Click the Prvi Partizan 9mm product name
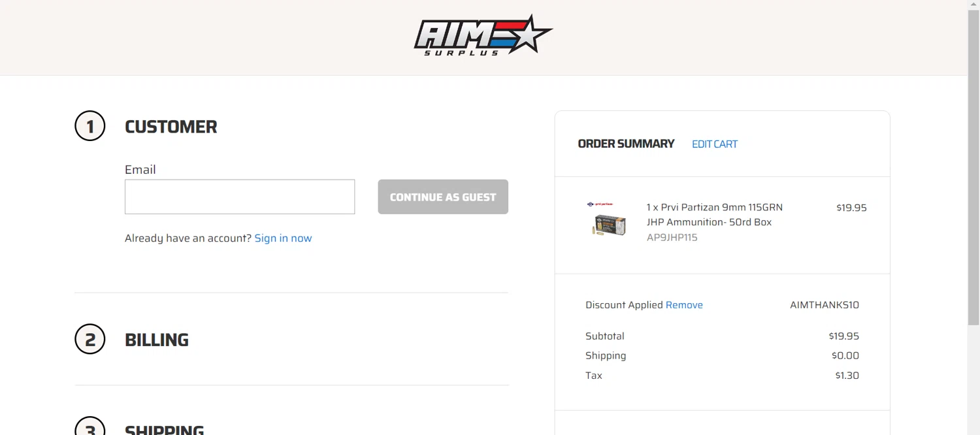This screenshot has width=980, height=435. pos(714,214)
